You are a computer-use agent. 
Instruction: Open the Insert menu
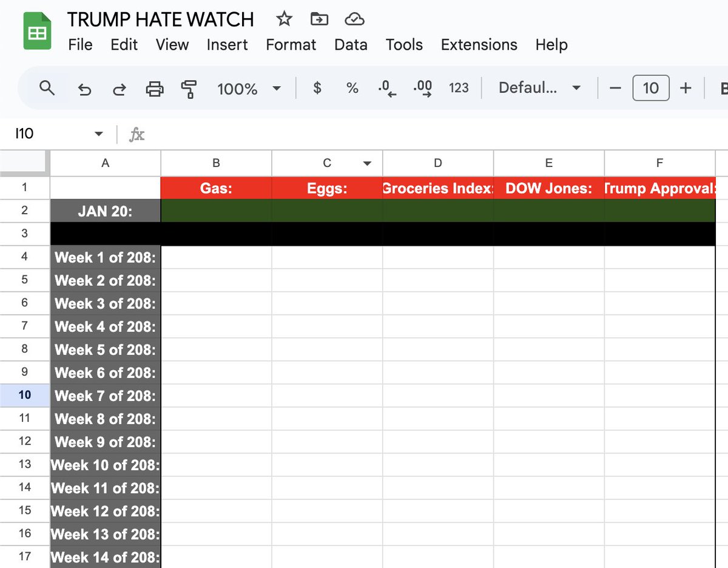(x=227, y=45)
